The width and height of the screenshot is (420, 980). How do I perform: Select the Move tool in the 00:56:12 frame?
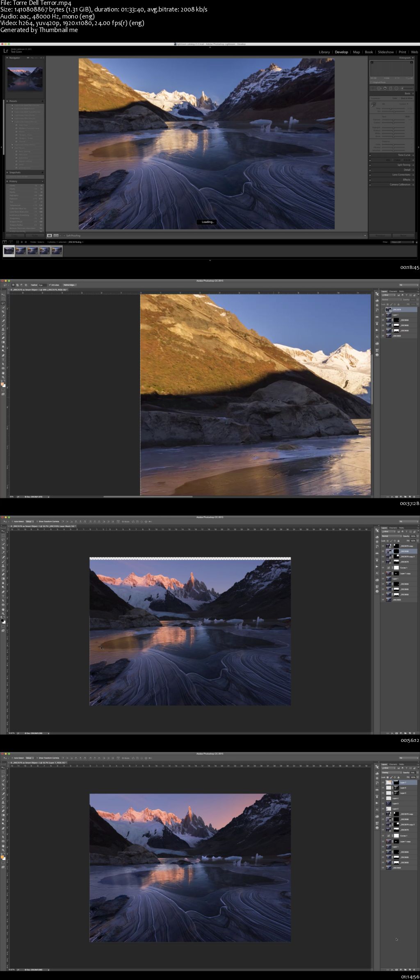[x=3, y=531]
